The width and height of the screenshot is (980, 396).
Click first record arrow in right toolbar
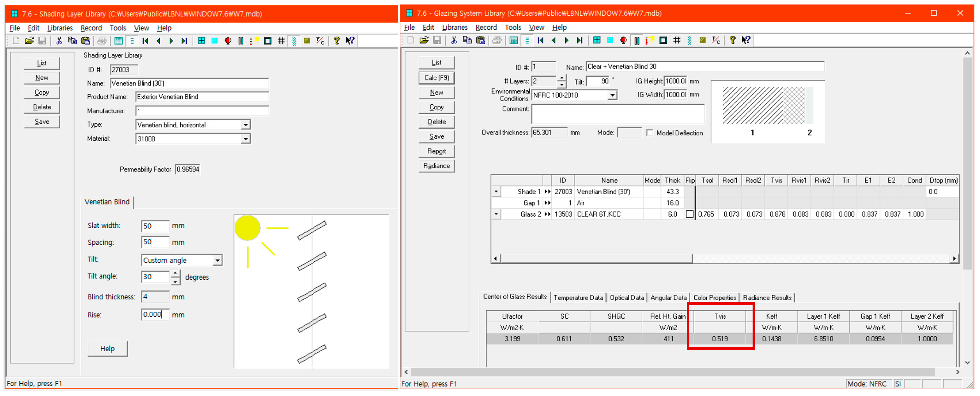[540, 40]
